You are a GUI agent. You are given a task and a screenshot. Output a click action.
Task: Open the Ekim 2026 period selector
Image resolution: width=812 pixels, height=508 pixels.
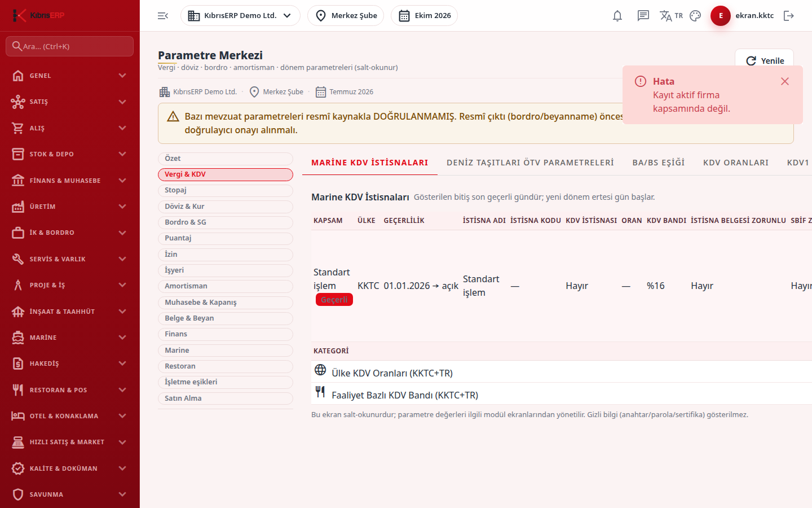click(x=424, y=16)
